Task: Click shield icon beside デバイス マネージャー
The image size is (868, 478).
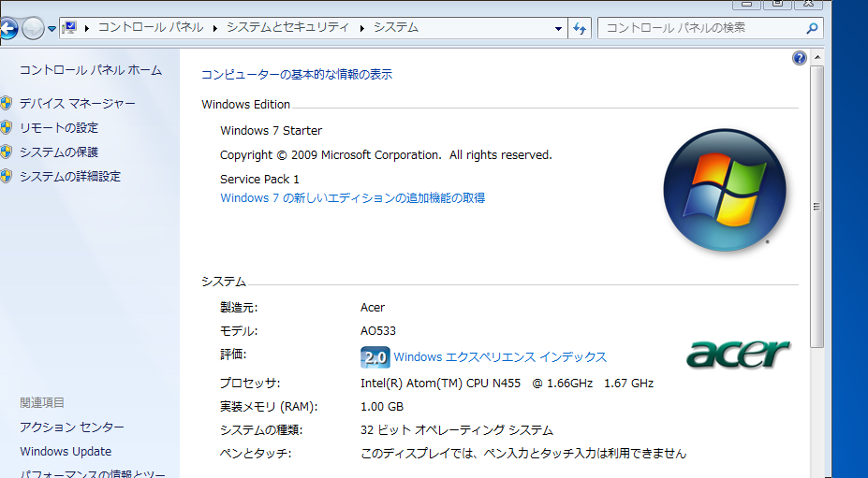Action: (7, 104)
